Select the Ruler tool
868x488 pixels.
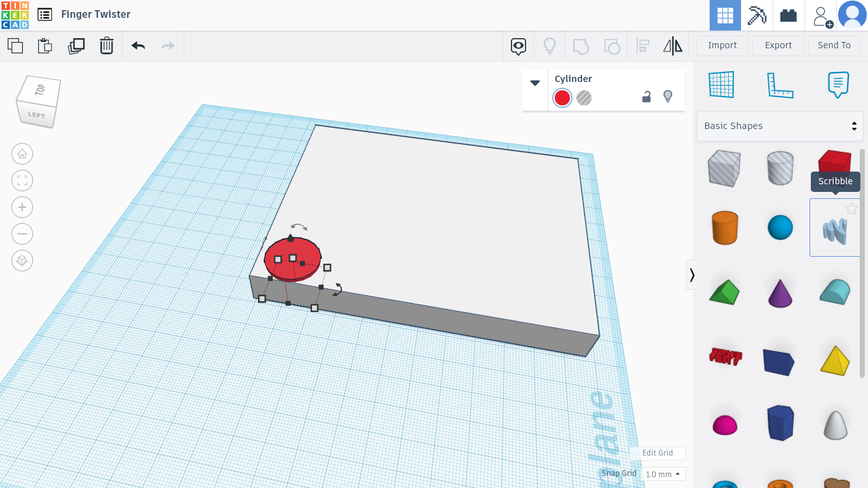(x=780, y=85)
